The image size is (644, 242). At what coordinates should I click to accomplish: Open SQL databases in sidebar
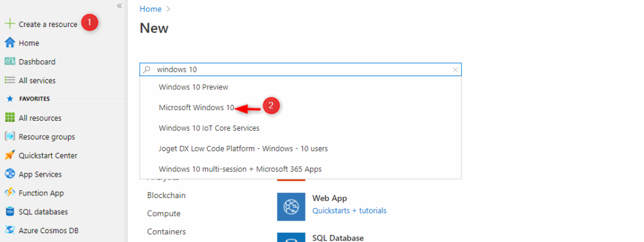43,212
